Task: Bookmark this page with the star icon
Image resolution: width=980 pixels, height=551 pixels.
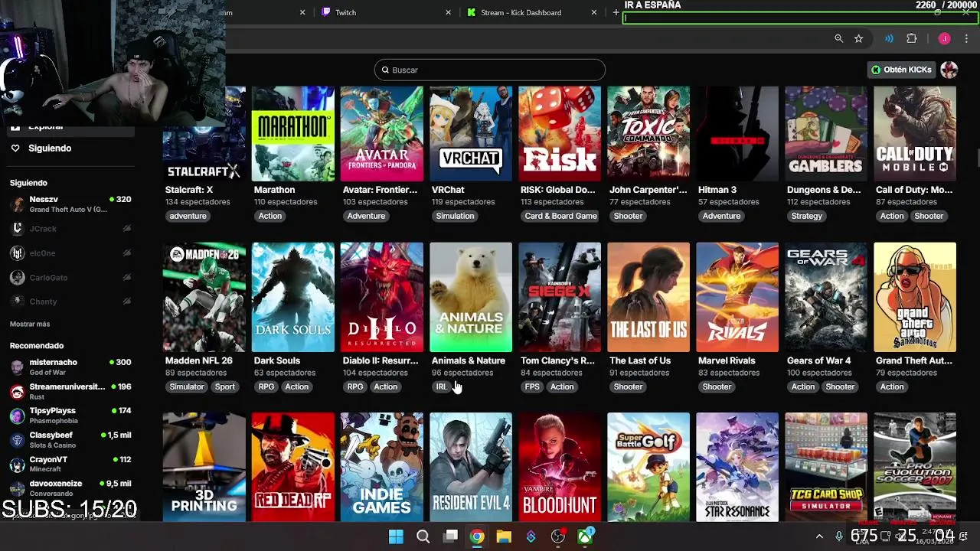Action: pos(859,38)
